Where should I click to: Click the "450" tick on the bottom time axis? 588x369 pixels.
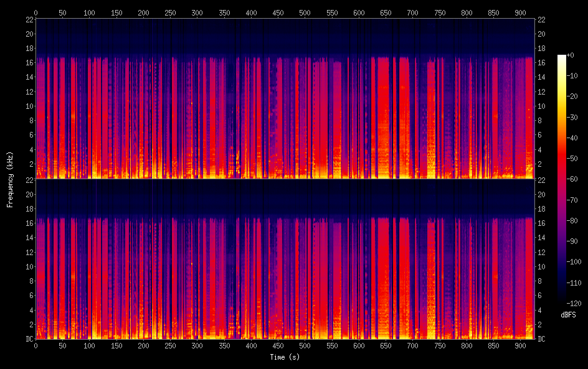(278, 346)
